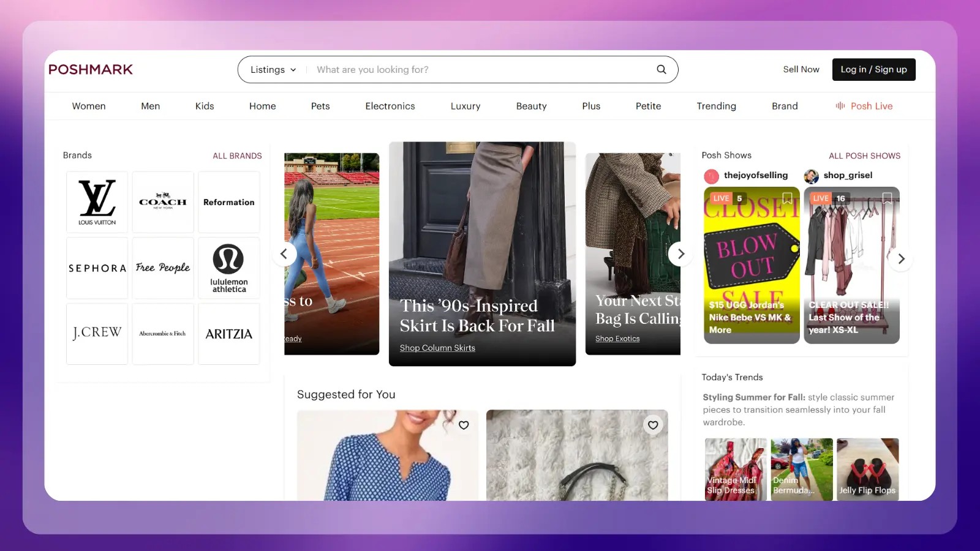Open the '90s-Inspired Skirt banner
This screenshot has width=980, height=551.
482,254
